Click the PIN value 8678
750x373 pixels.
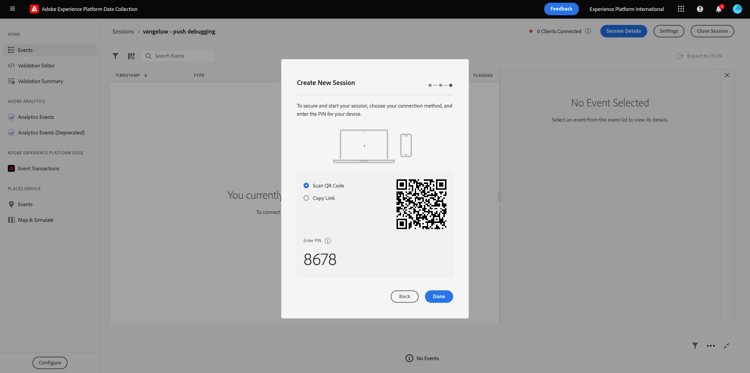tap(320, 260)
